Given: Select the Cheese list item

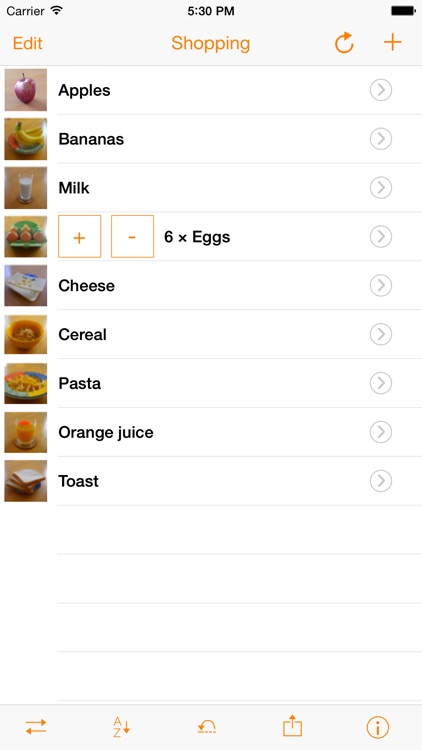Looking at the screenshot, I should [211, 286].
